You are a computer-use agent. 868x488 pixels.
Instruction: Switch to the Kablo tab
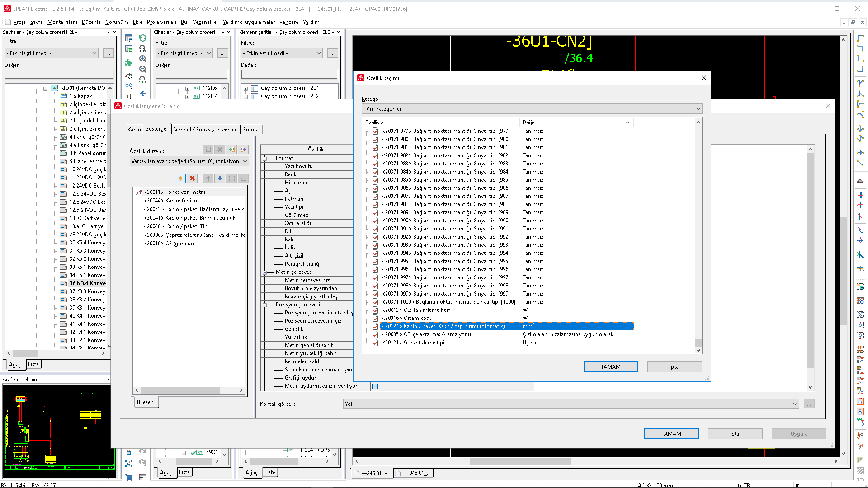134,130
